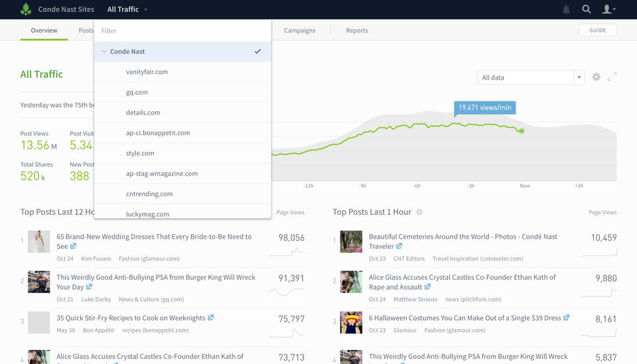637x364 pixels.
Task: Click the 19,471 views/min tooltip
Action: point(484,107)
